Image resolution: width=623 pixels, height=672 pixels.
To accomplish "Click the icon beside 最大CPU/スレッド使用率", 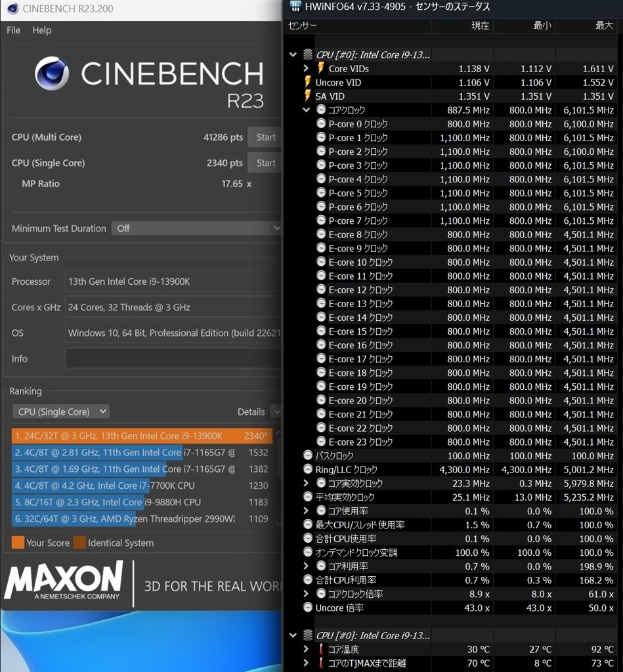I will [x=307, y=524].
